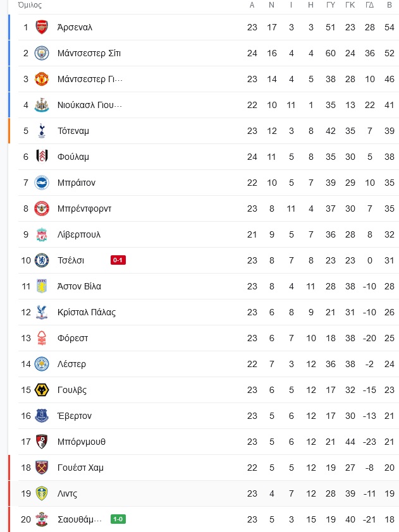Click the Fulham club crest
Screen dimensions: 399x532
pos(42,157)
